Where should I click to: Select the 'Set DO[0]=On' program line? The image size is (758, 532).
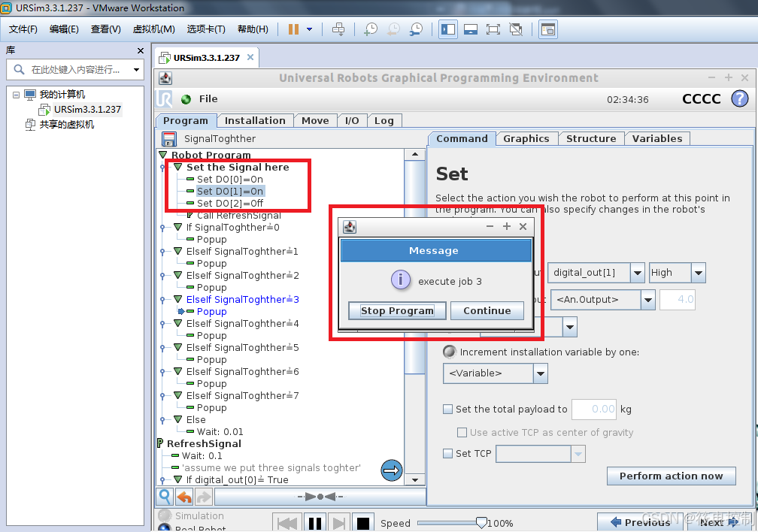click(230, 180)
